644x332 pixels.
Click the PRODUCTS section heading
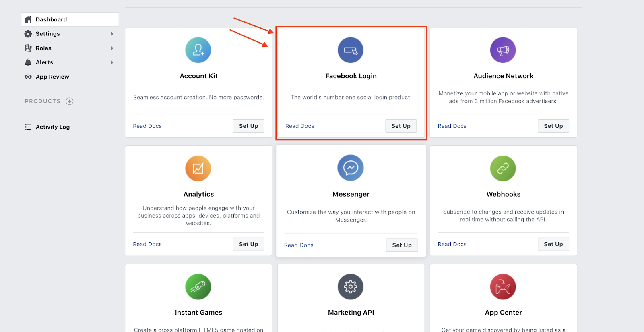(43, 101)
